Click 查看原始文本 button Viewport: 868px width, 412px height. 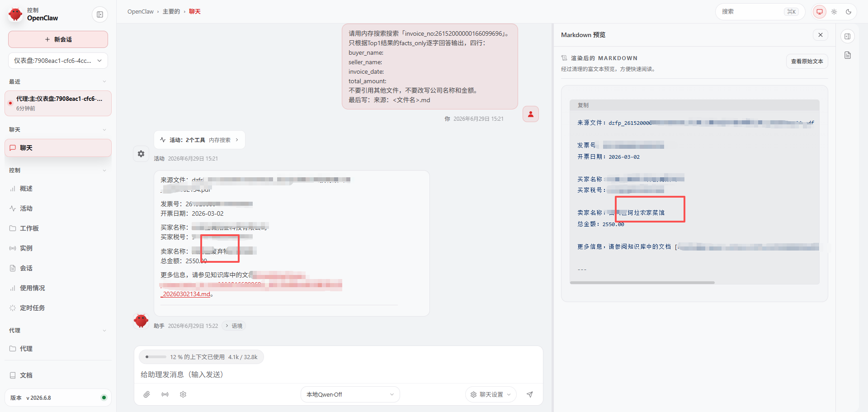coord(807,61)
